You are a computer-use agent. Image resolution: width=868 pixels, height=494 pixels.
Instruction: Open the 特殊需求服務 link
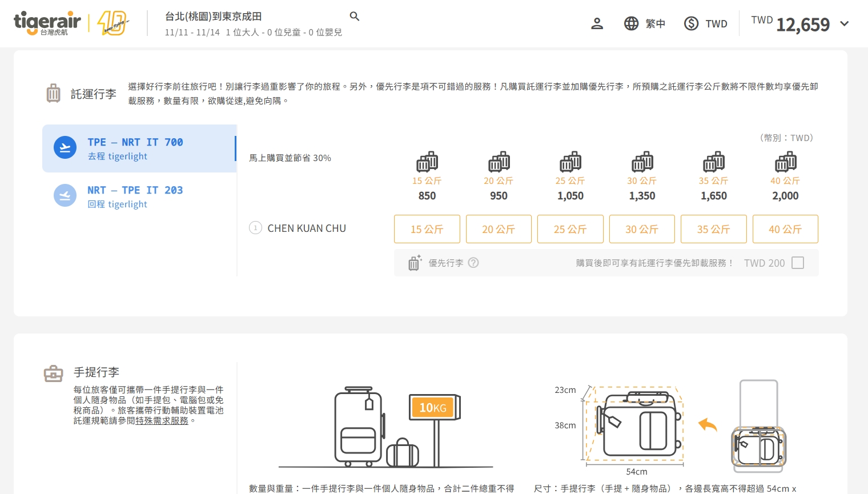tap(162, 420)
